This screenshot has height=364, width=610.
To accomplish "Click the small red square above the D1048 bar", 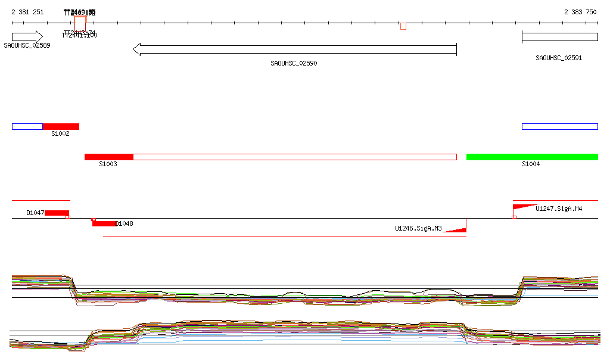I will pyautogui.click(x=94, y=220).
